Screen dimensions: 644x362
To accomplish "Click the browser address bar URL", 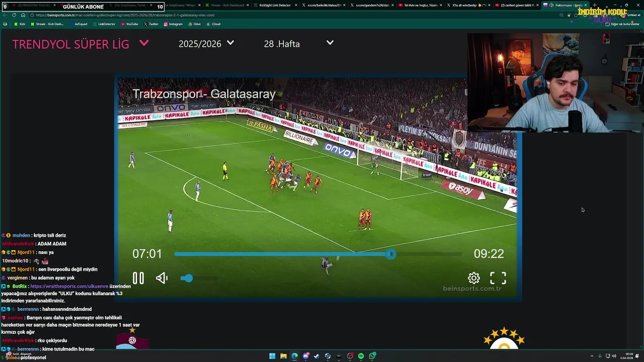I will (x=125, y=15).
